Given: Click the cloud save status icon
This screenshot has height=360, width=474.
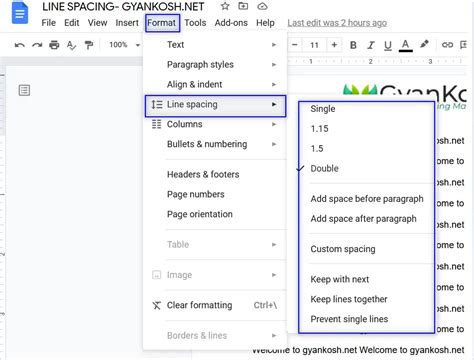Looking at the screenshot, I should coord(263,6).
